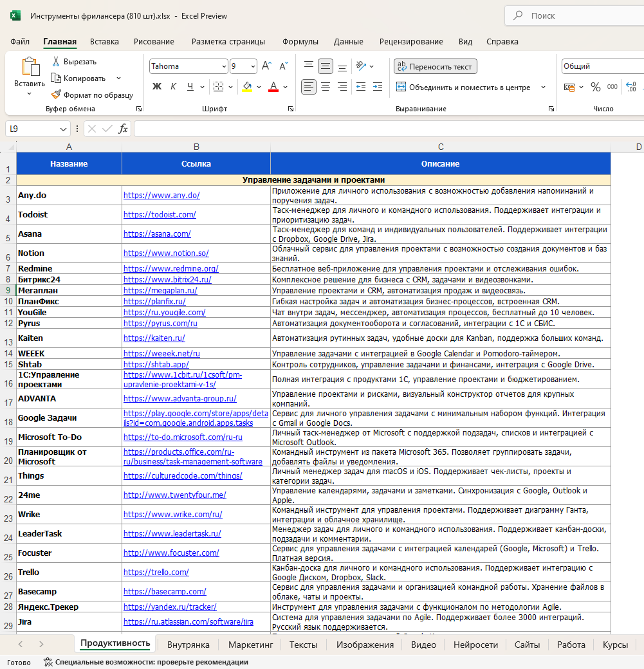Expand the fill color dropdown arrow
644x669 pixels.
(x=259, y=87)
